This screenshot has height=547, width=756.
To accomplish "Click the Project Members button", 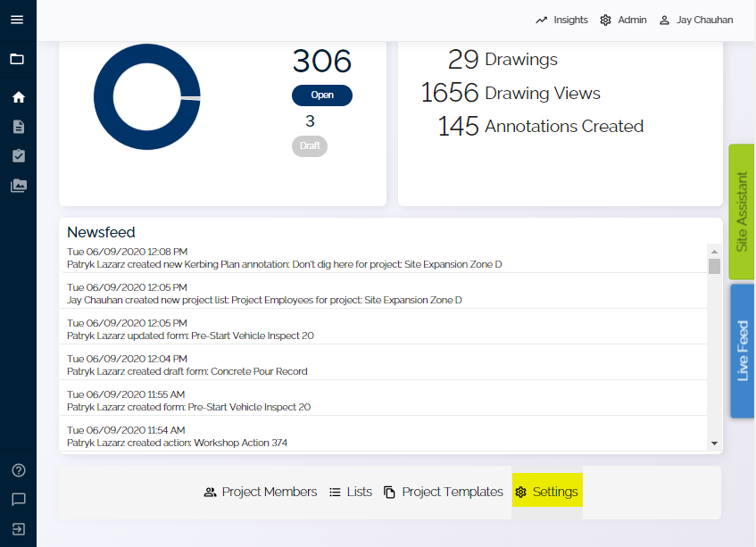I will [260, 492].
